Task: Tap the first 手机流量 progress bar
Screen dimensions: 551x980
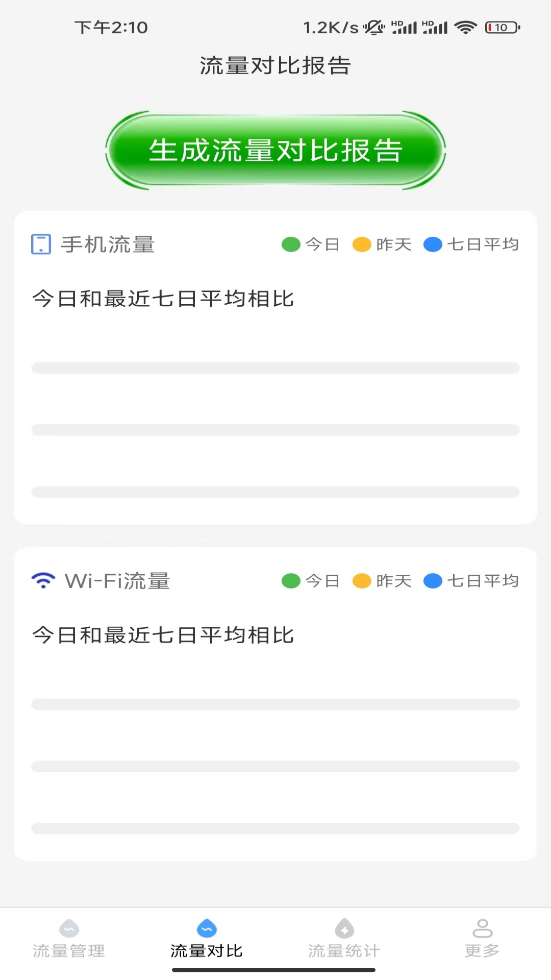Action: 275,368
